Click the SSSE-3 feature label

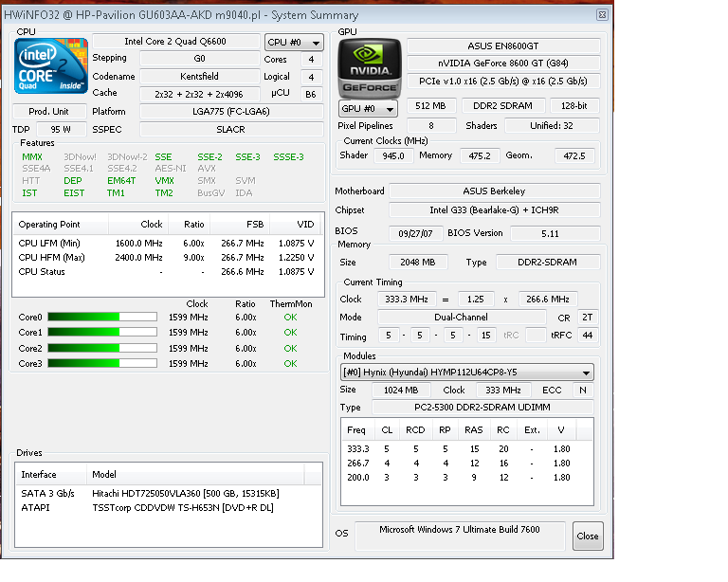coord(288,156)
